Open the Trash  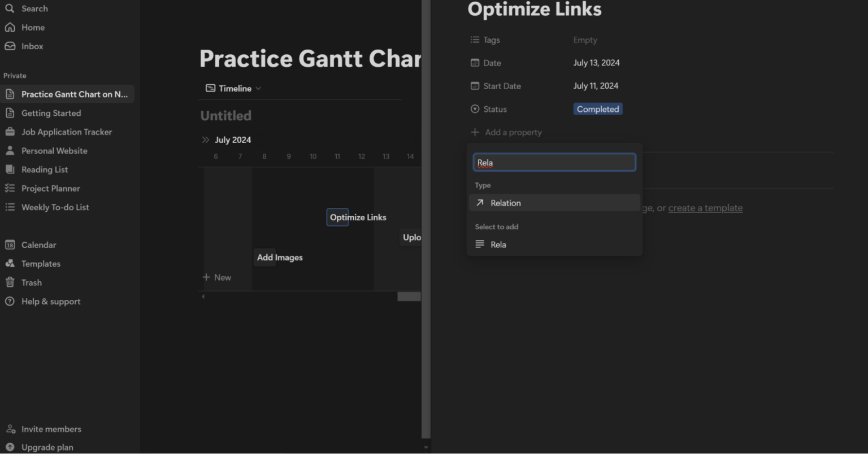point(32,282)
